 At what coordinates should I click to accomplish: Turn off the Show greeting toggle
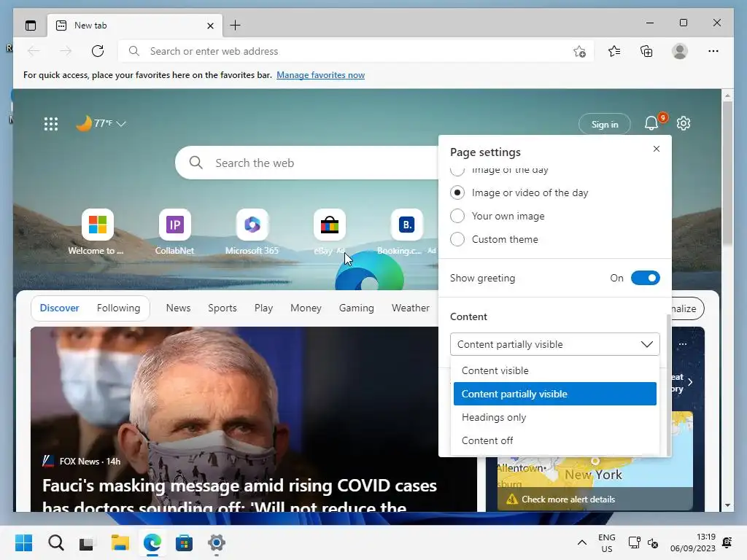tap(645, 278)
